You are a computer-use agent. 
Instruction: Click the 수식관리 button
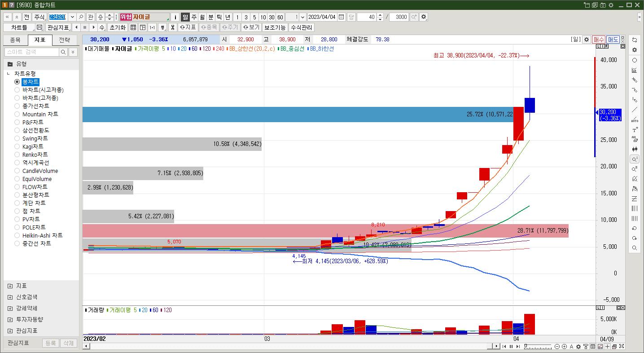(302, 27)
